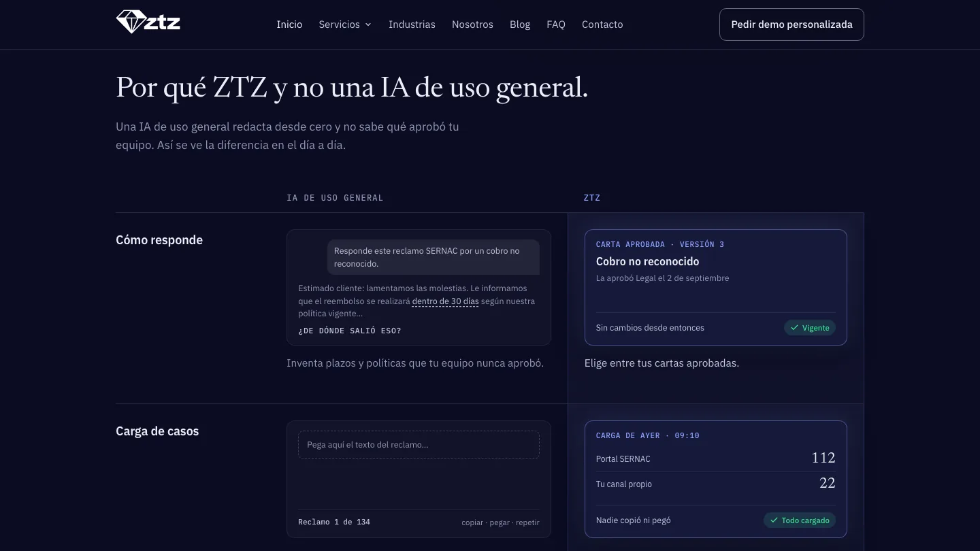Image resolution: width=980 pixels, height=551 pixels.
Task: Visit the Blog link
Action: (520, 24)
